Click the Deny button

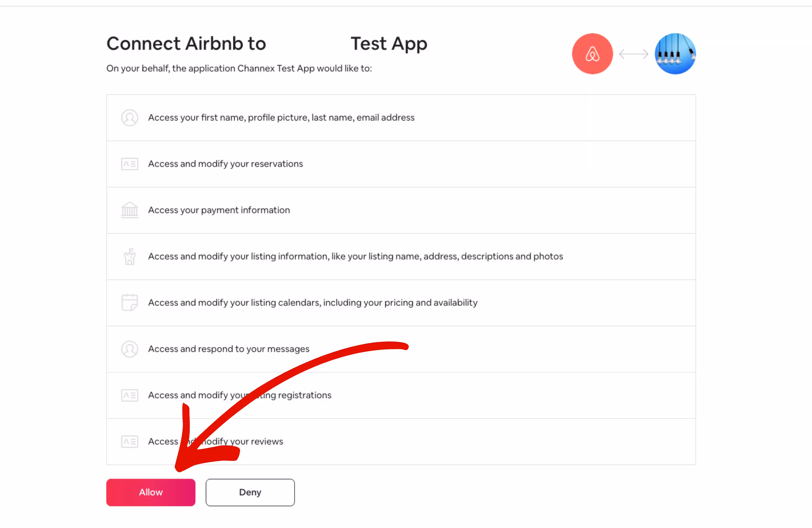click(x=250, y=492)
